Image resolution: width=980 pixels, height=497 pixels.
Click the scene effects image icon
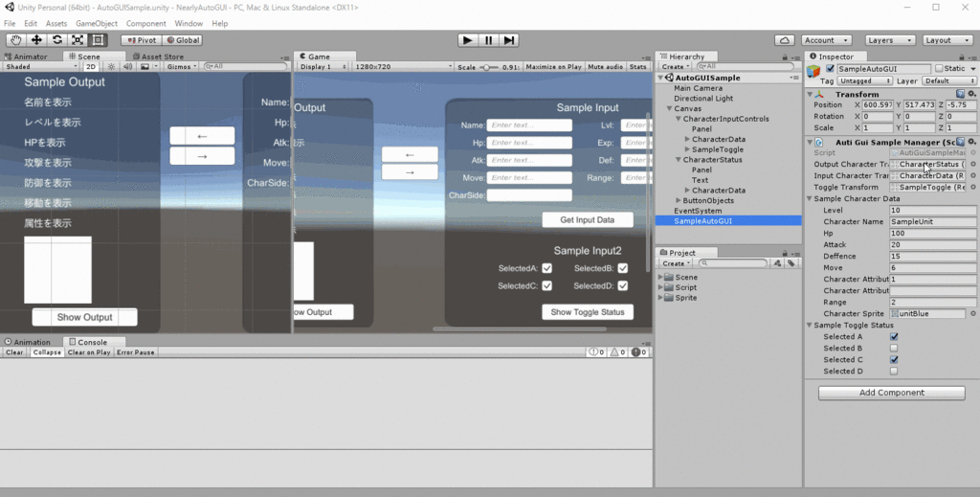(145, 66)
